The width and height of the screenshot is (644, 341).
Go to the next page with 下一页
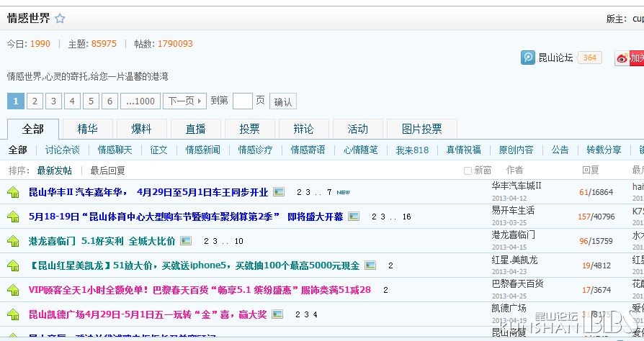click(184, 101)
